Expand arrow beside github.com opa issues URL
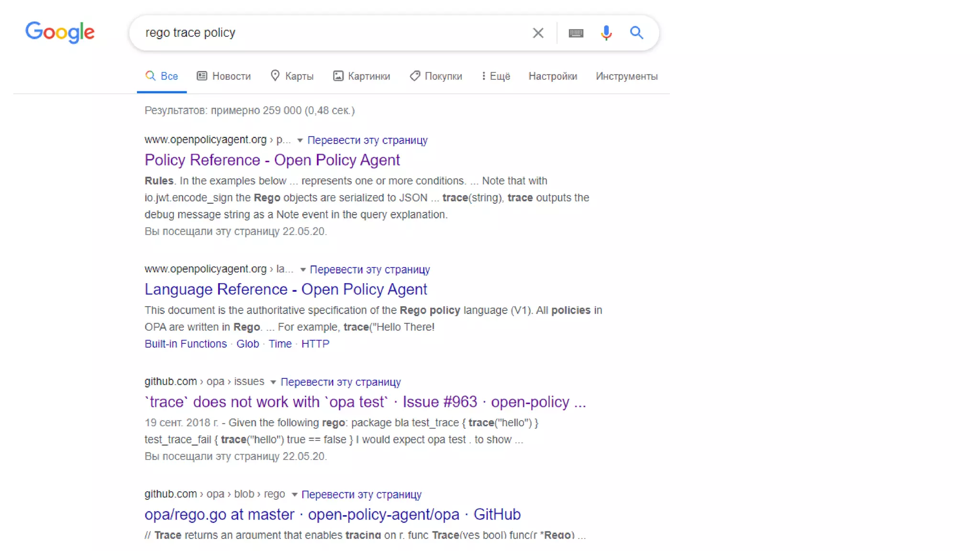 [x=273, y=382]
